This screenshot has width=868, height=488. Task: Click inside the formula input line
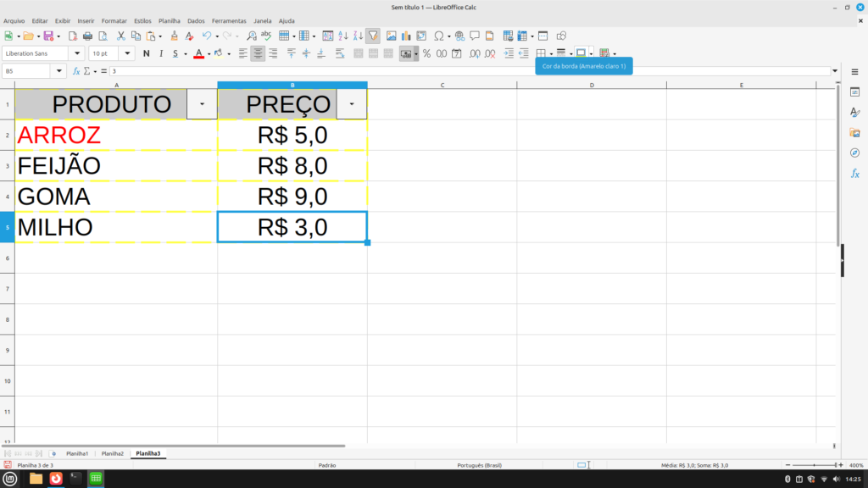[x=466, y=71]
